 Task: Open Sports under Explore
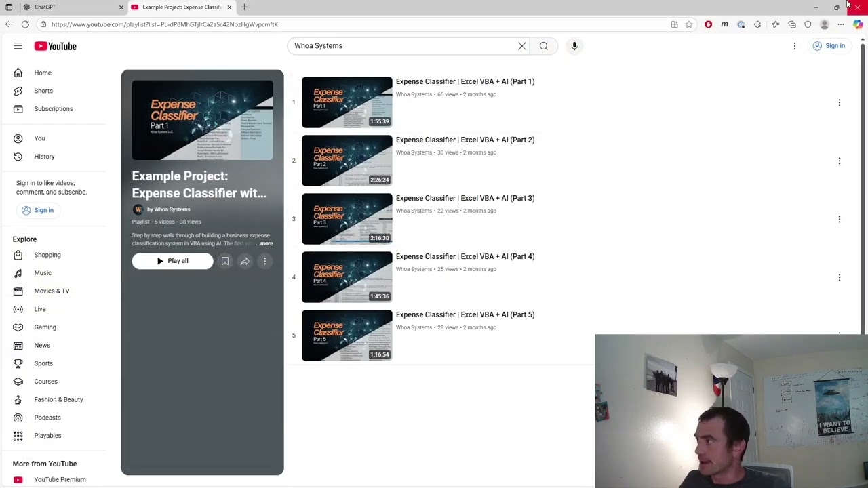click(43, 363)
